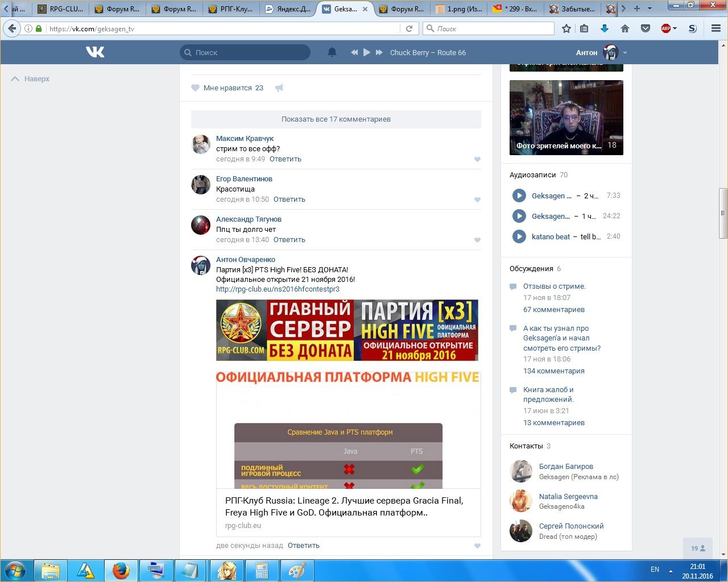
Task: Click the share megaphone icon under post
Action: point(279,88)
